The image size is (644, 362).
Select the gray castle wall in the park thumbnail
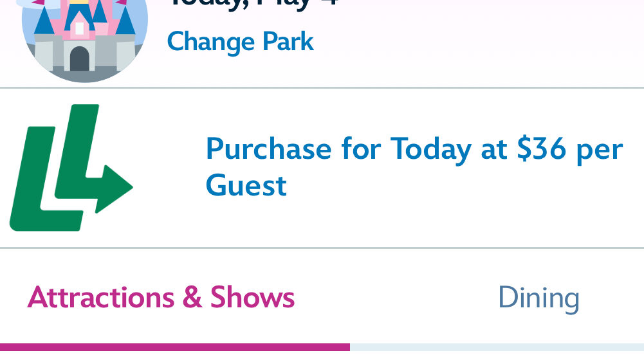click(85, 53)
